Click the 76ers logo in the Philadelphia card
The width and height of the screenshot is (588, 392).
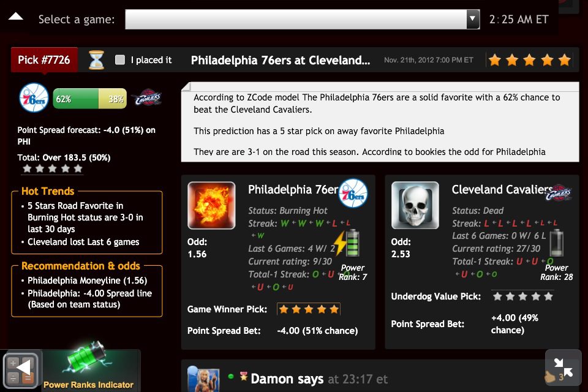point(353,193)
